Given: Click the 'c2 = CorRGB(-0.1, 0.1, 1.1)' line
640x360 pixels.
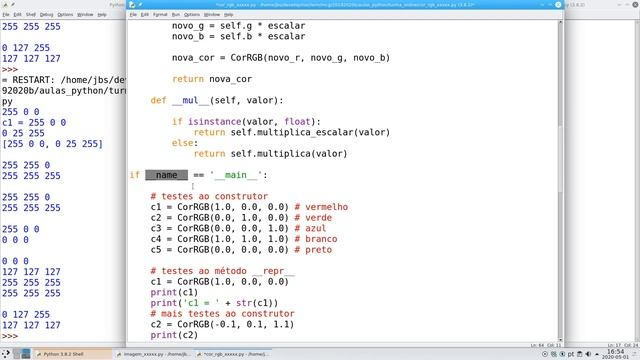Looking at the screenshot, I should coord(222,324).
